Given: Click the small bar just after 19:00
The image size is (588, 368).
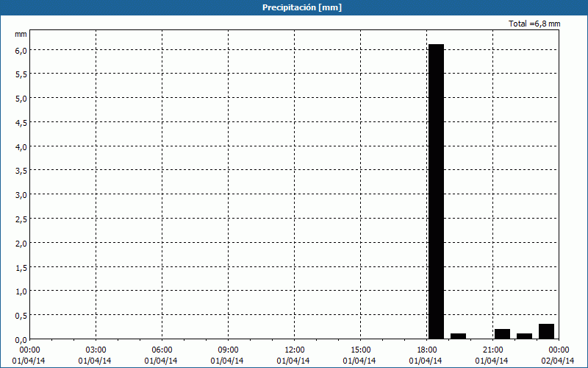Looking at the screenshot, I should (458, 336).
